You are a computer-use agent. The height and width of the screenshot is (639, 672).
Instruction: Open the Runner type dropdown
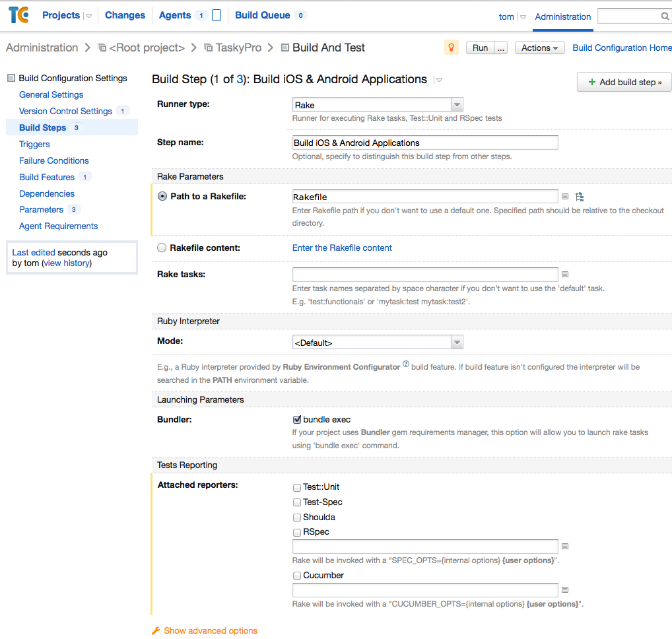click(456, 104)
